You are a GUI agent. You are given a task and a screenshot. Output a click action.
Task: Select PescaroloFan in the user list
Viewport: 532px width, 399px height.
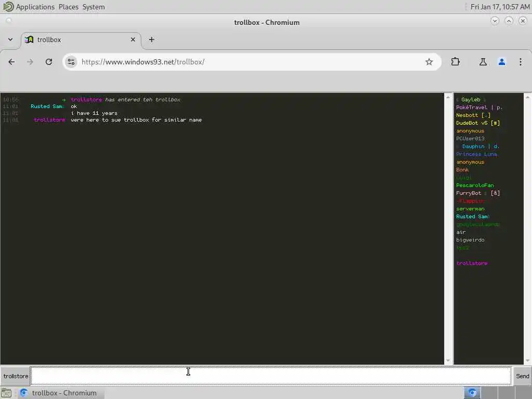tap(475, 185)
